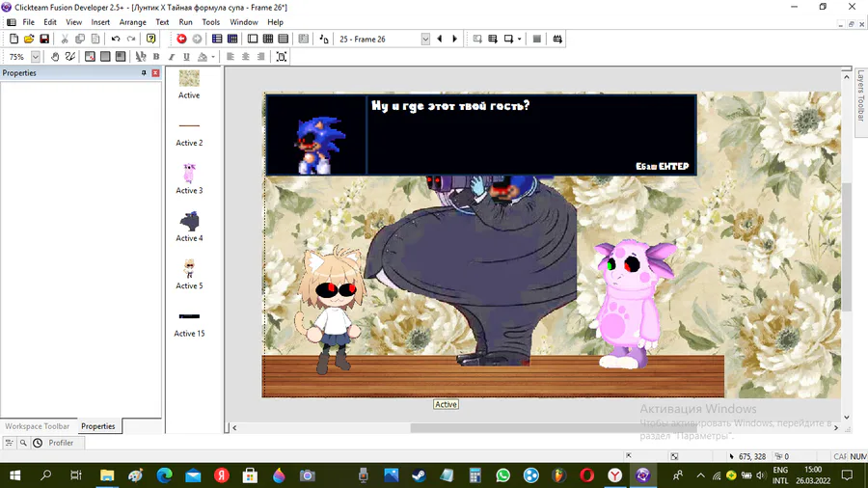Viewport: 868px width, 488px height.
Task: Redo the last undone action
Action: click(x=131, y=39)
